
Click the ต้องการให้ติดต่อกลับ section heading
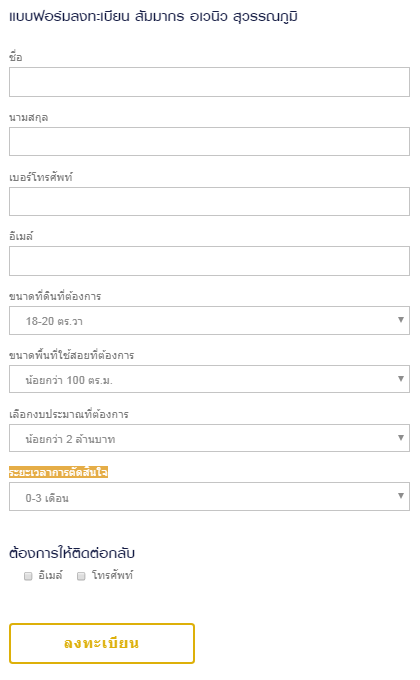[x=72, y=553]
